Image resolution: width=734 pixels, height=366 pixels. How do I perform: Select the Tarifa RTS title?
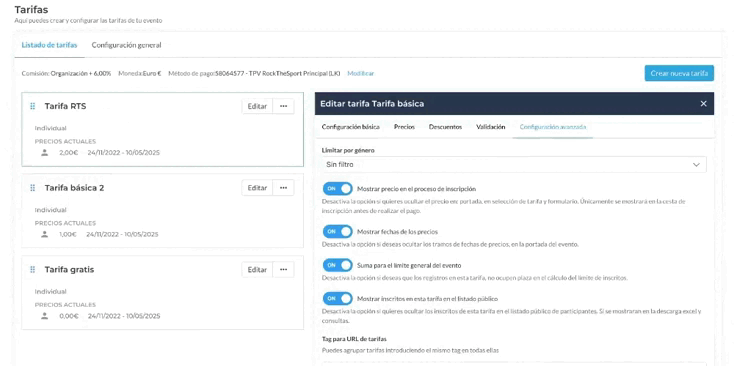tap(65, 106)
